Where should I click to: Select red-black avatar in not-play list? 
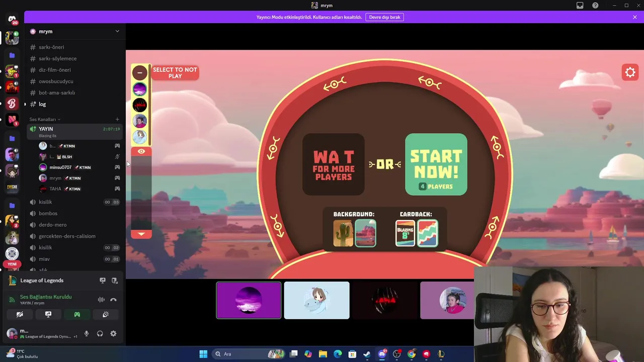click(x=140, y=105)
